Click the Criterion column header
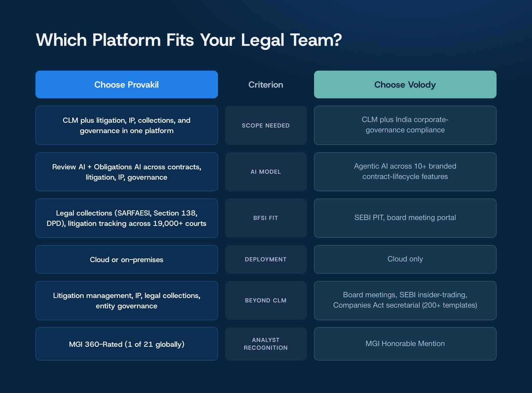This screenshot has width=532, height=393. click(266, 85)
